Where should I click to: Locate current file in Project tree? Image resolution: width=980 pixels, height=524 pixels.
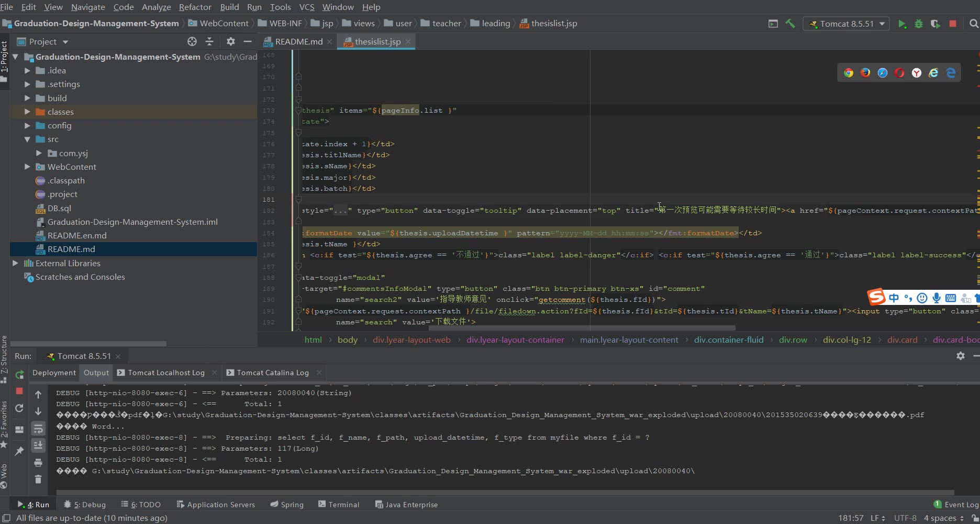(192, 41)
